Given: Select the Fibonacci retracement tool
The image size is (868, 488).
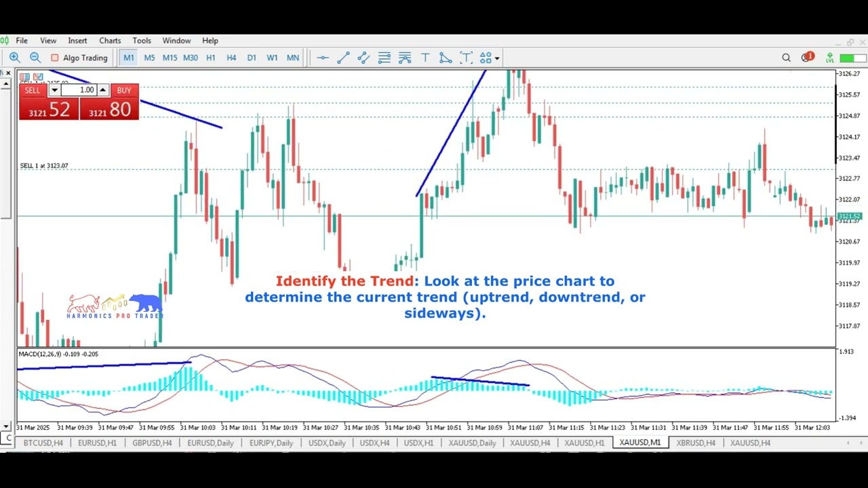Looking at the screenshot, I should [384, 58].
